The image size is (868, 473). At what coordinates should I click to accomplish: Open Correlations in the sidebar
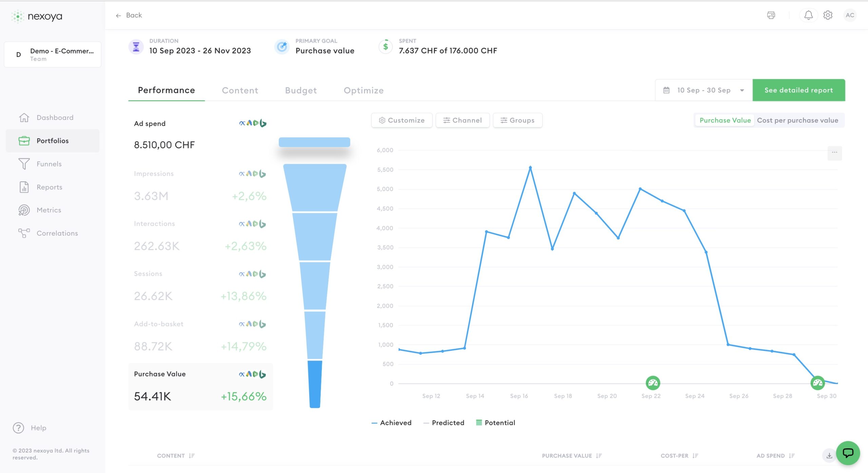click(x=57, y=233)
